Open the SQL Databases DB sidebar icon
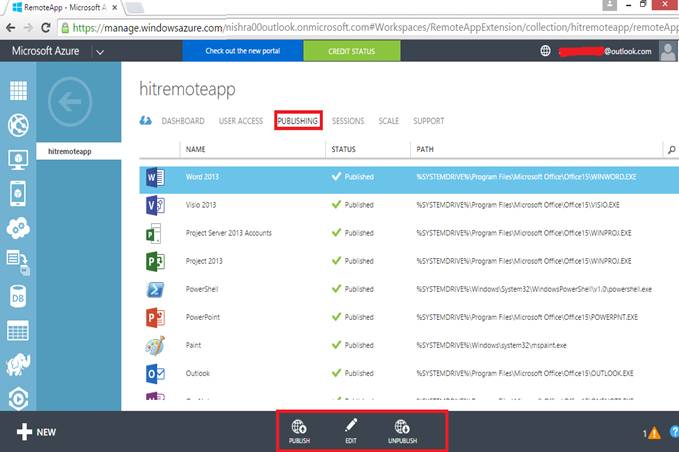Screen dimensions: 679x452 [18, 297]
